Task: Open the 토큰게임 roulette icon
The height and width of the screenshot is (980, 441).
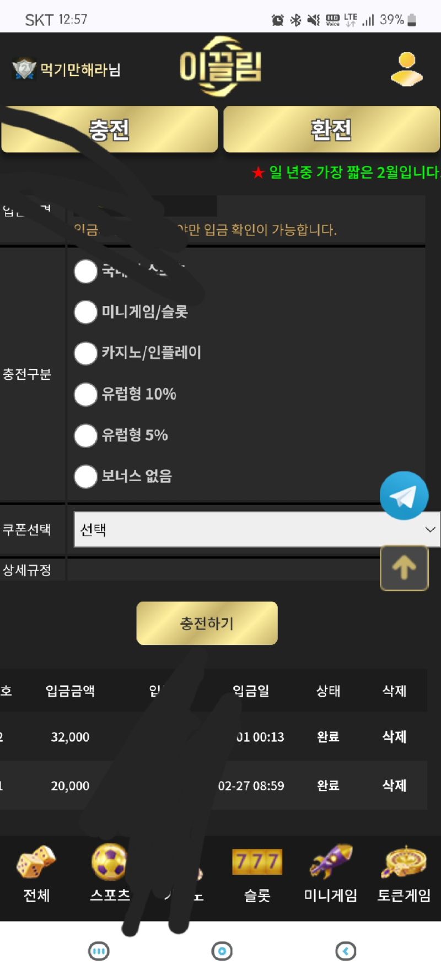Action: [x=404, y=861]
